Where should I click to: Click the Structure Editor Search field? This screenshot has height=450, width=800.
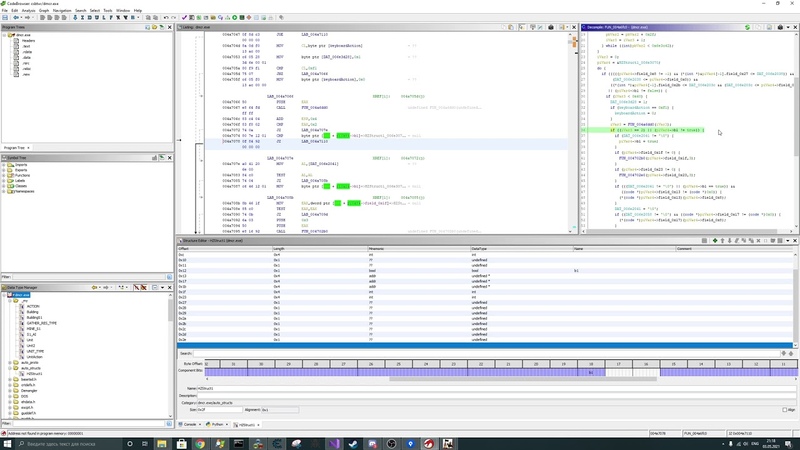tap(487, 353)
